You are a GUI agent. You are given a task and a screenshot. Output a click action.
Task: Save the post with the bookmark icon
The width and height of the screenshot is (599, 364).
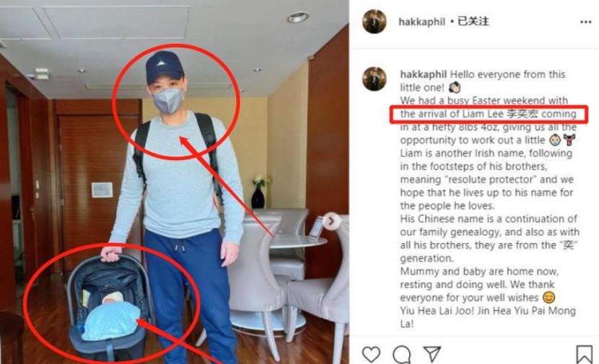click(584, 354)
